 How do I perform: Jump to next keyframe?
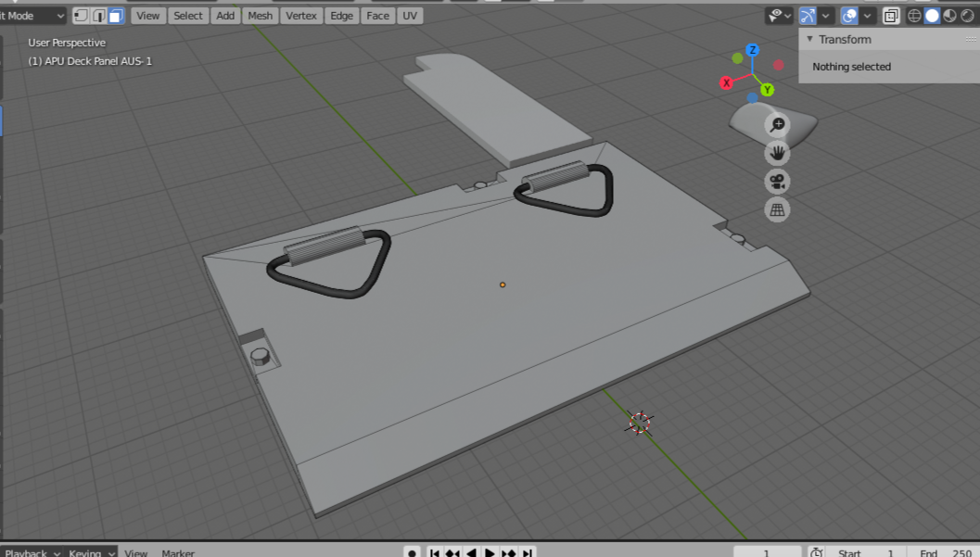coord(509,552)
